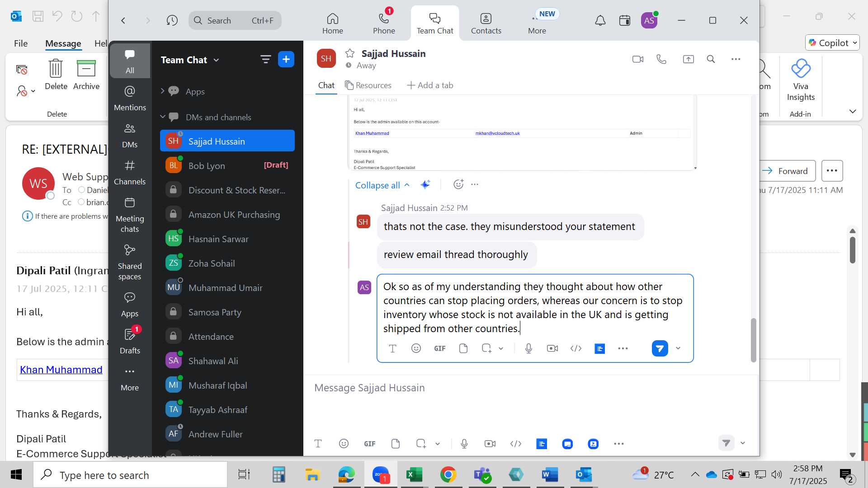The height and width of the screenshot is (488, 868).
Task: Start a video call with Sajjad Hussain
Action: [637, 59]
